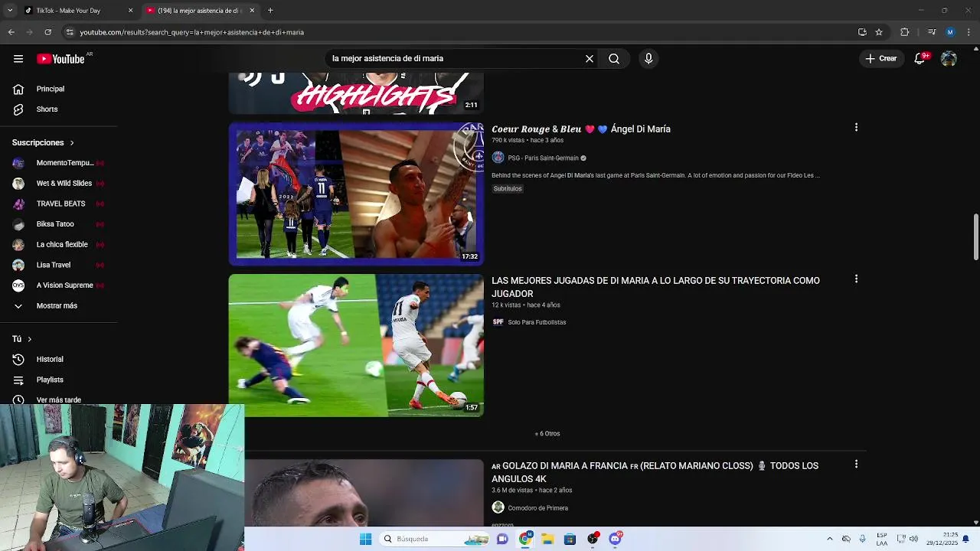
Task: Open the tab search dropdown arrow
Action: point(10,11)
